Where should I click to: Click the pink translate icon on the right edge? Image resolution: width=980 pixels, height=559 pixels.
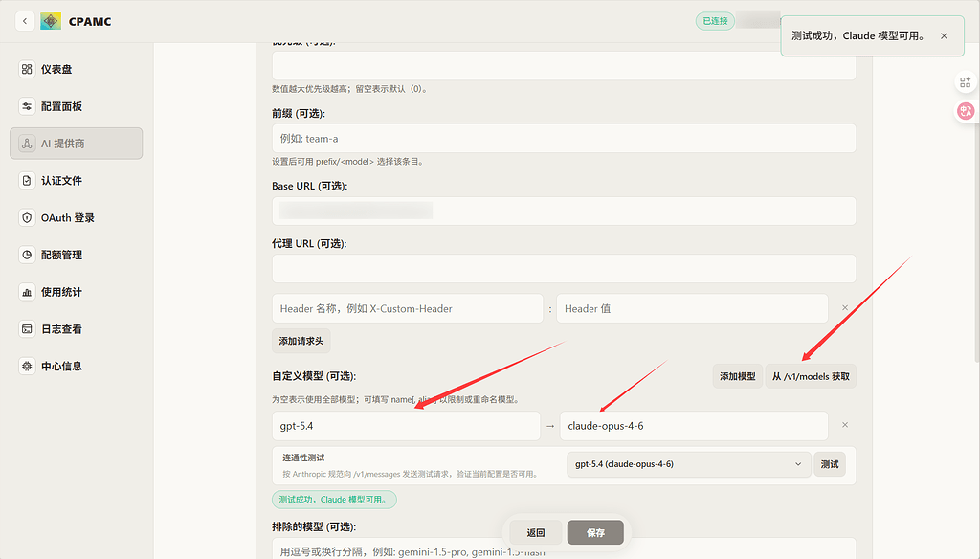[966, 111]
